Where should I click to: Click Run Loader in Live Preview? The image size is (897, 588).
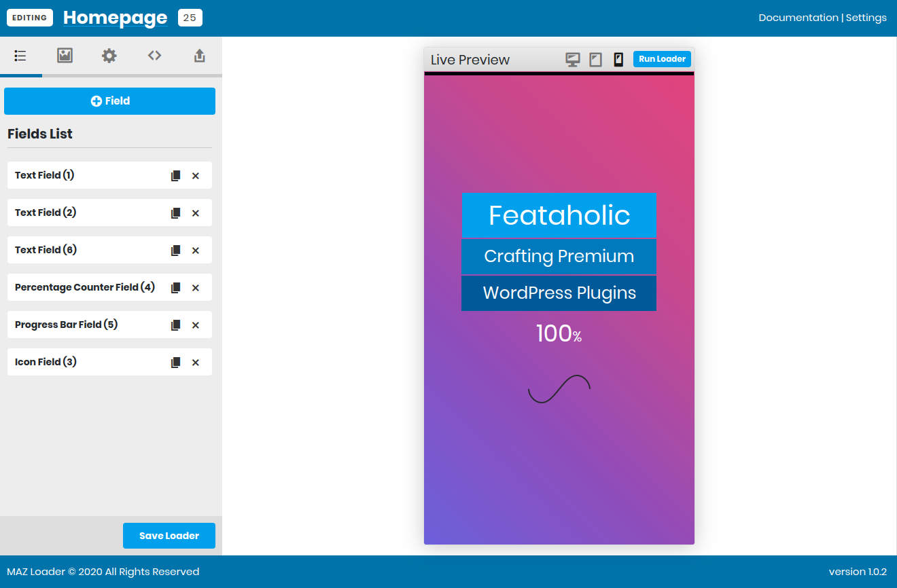[x=662, y=59]
